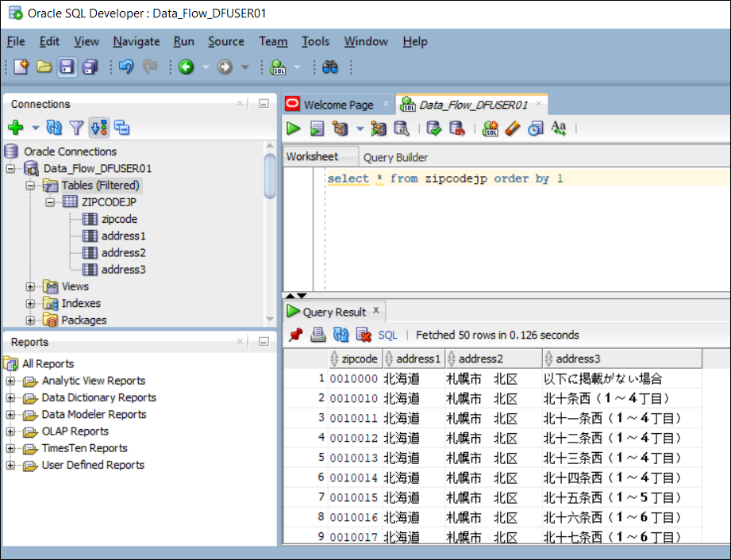Image resolution: width=731 pixels, height=560 pixels.
Task: Select the Worksheet tab
Action: point(312,156)
